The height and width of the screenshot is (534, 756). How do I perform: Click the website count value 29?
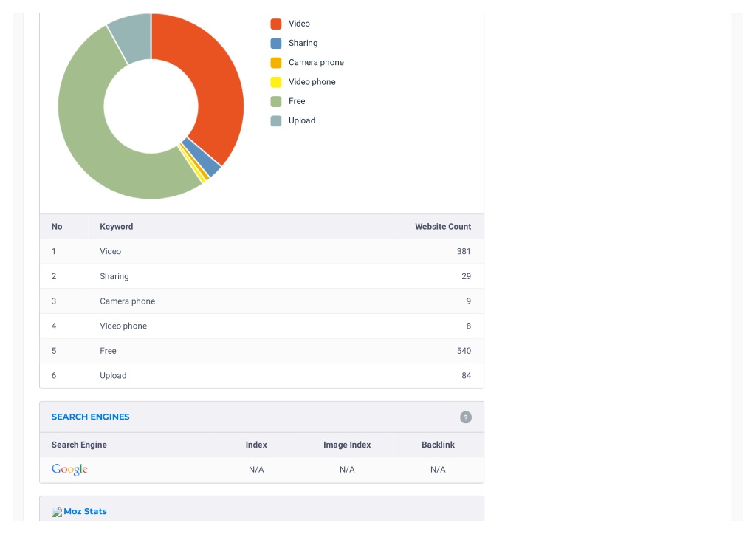pos(466,276)
